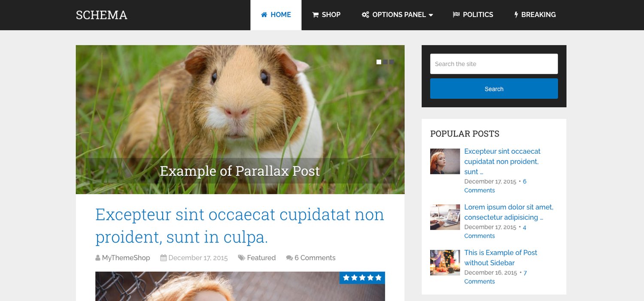
Task: Open the 'Excepteur sint occaecat' main post title
Action: coord(240,225)
